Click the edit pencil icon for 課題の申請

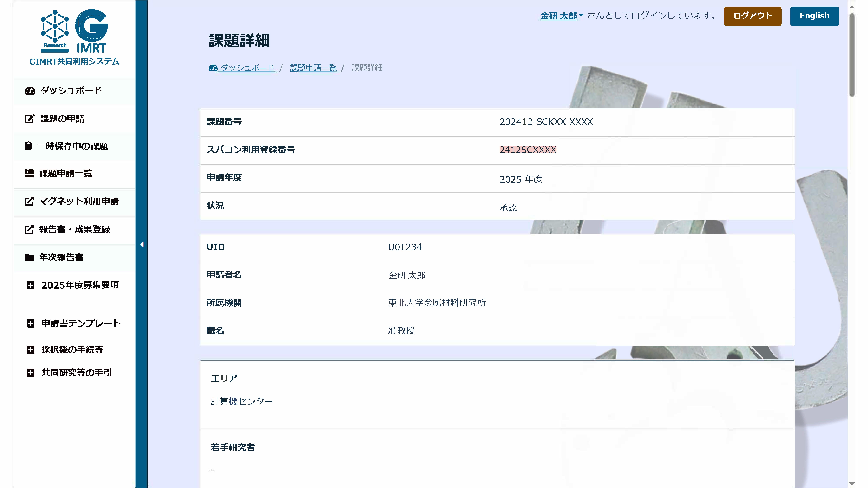tap(30, 119)
